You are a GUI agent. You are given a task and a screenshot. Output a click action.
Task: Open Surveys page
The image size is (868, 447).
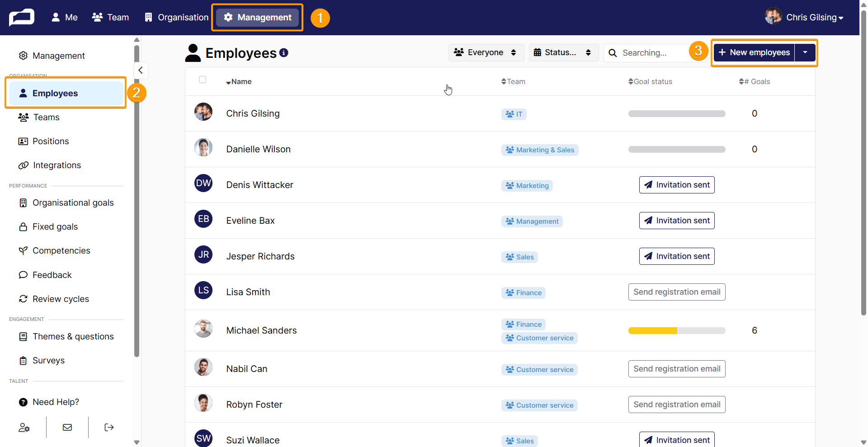click(x=42, y=360)
